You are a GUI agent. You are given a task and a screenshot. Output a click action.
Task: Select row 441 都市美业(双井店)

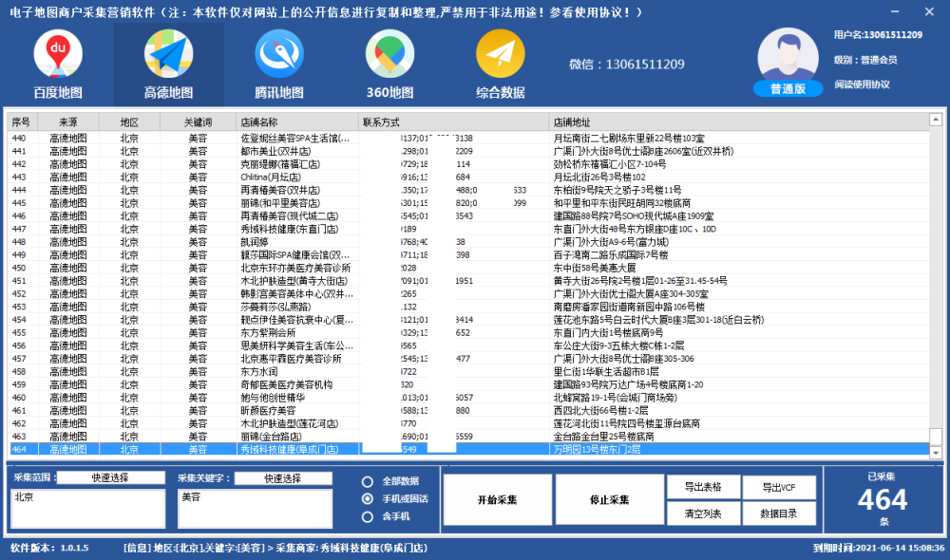tap(469, 151)
